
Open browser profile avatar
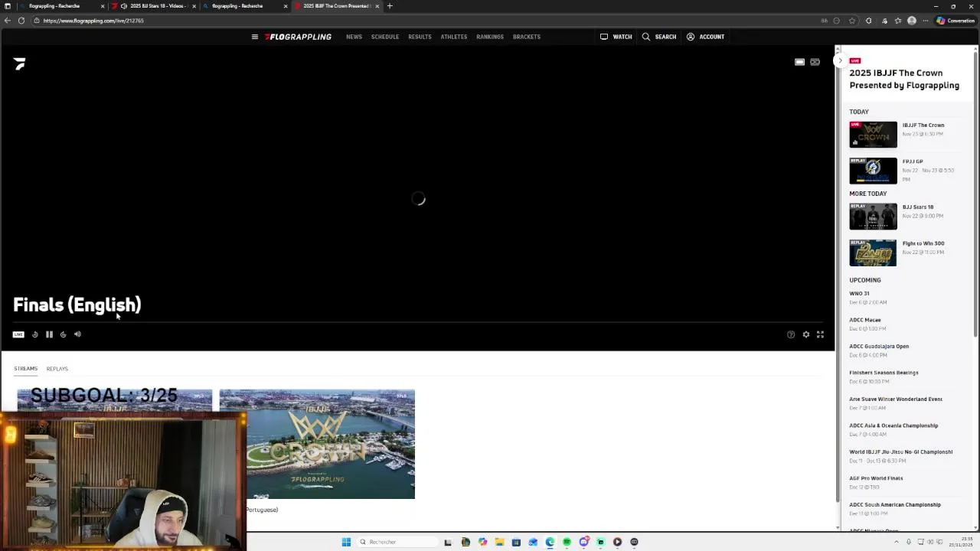[x=912, y=21]
